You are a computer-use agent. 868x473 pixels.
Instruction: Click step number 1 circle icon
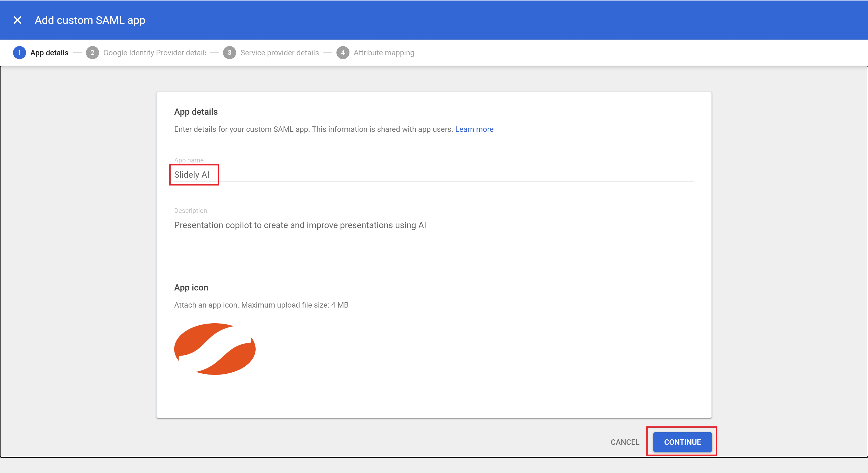point(20,53)
